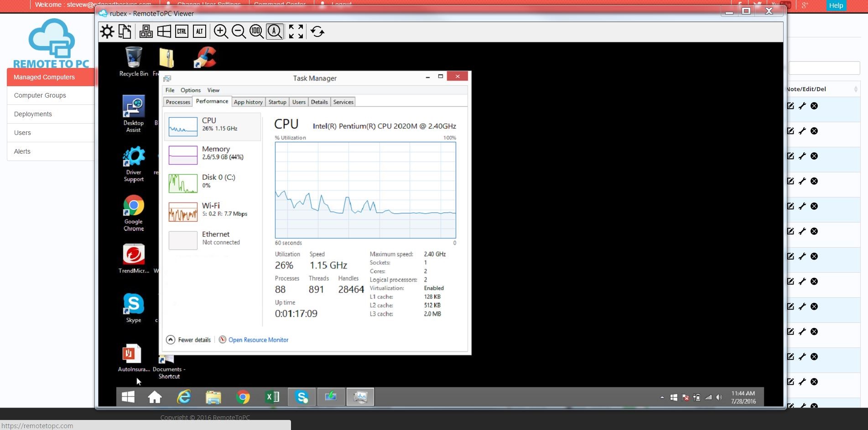868x430 pixels.
Task: Show hidden system tray icons arrow
Action: [662, 398]
